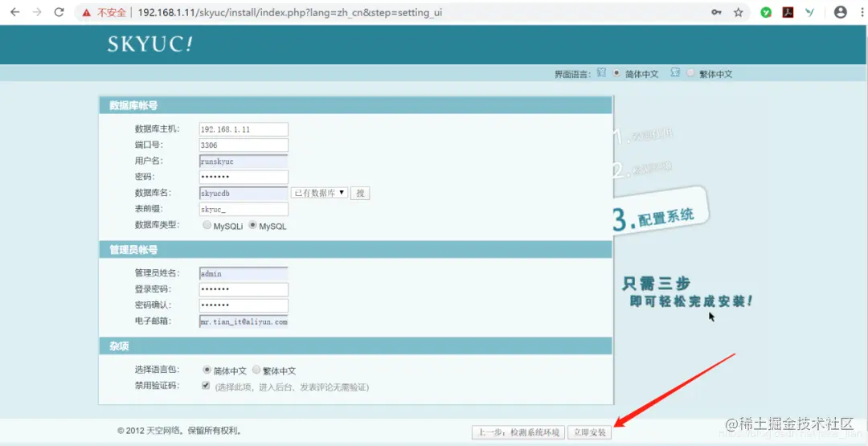Image resolution: width=868 pixels, height=446 pixels.
Task: Bookmark page with star icon
Action: (739, 12)
